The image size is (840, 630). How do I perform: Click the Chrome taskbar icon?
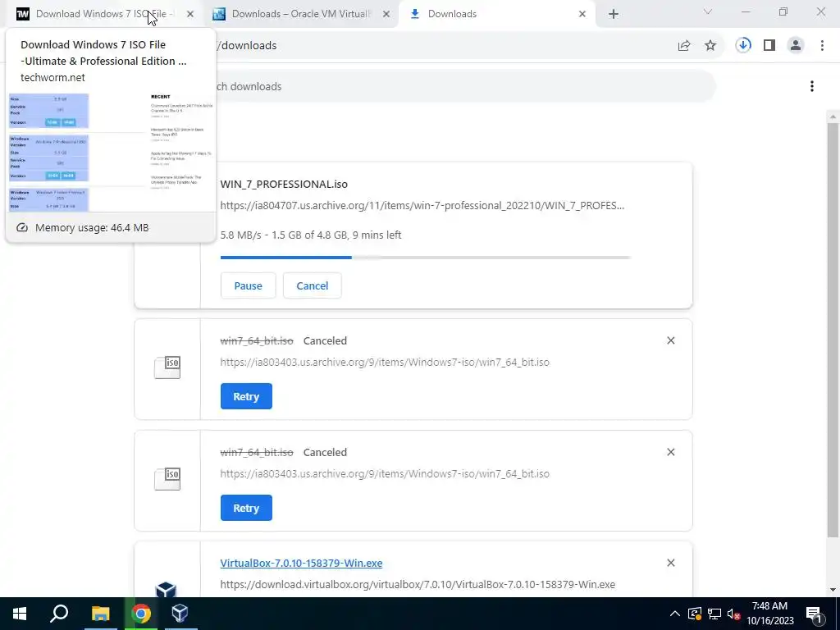tap(141, 614)
